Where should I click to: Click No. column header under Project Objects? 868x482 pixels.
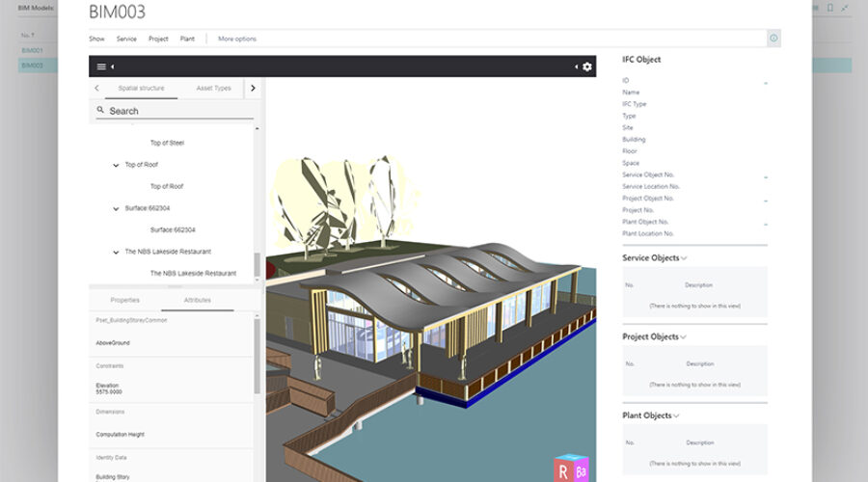[x=630, y=363]
